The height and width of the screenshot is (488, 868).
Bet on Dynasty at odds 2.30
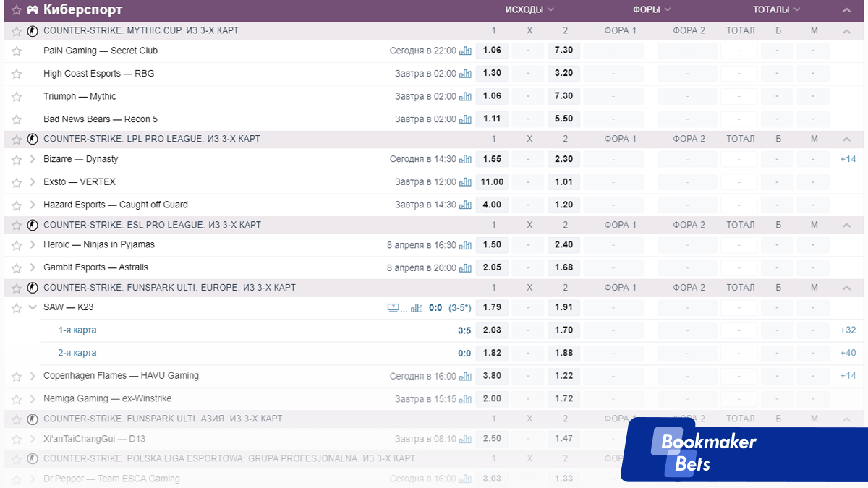(x=563, y=159)
